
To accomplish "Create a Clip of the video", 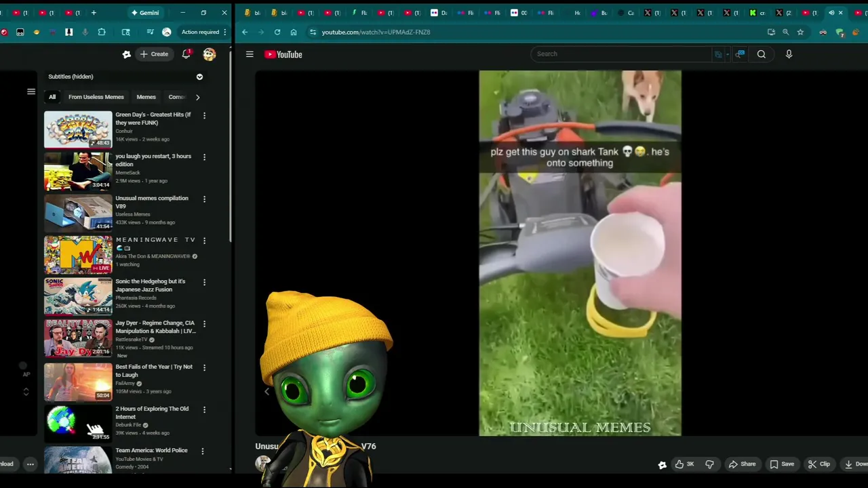I will 819,464.
